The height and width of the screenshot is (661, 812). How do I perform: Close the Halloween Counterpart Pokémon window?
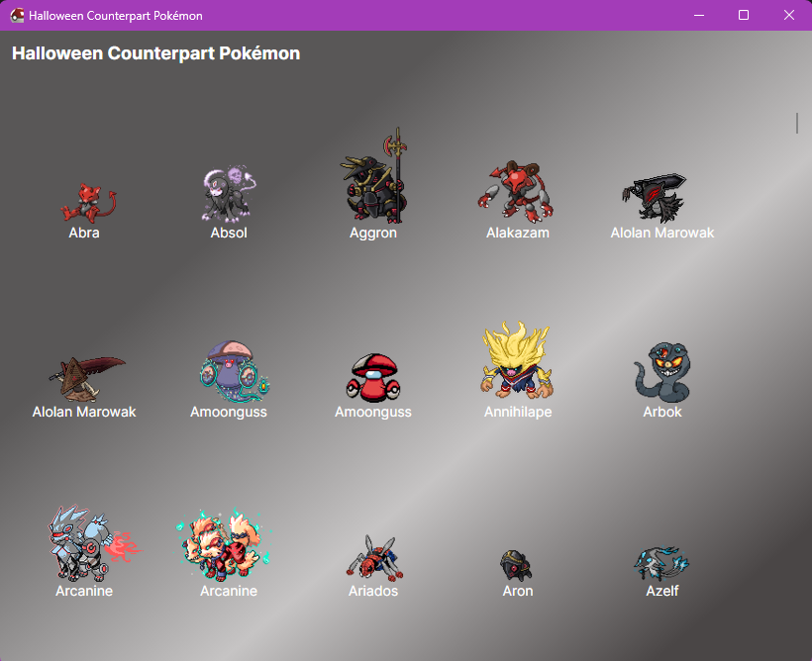click(788, 15)
